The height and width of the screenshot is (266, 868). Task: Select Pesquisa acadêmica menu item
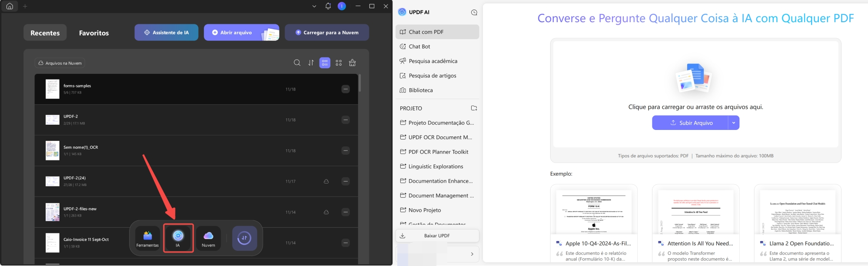coord(437,61)
